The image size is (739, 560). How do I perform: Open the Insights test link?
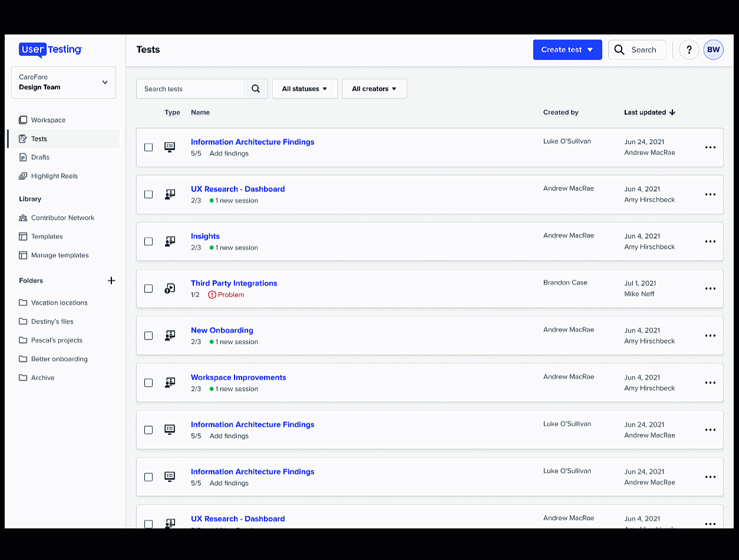[205, 236]
